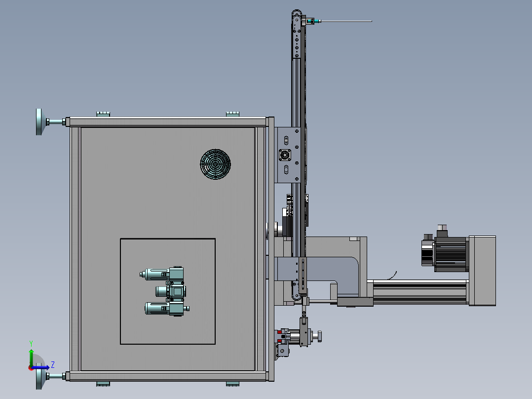Select the top aluminum frame profile
Image resolution: width=532 pixels, height=399 pixels.
tap(168, 122)
